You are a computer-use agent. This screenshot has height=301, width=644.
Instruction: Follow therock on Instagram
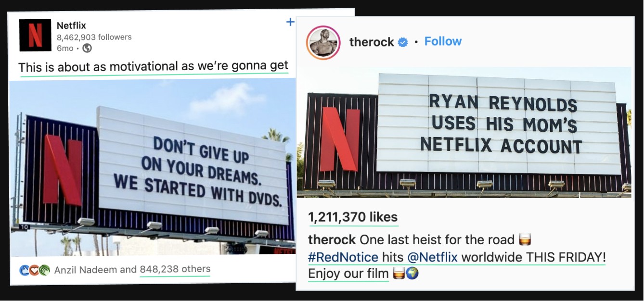point(443,42)
